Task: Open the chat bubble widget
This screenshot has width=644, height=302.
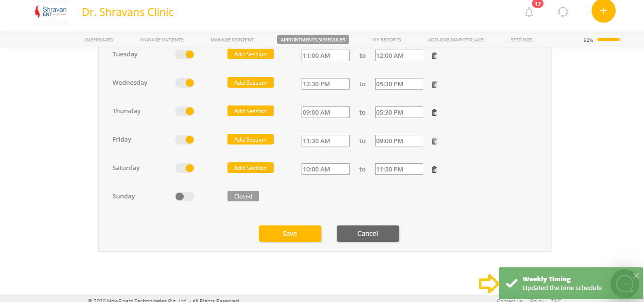Action: (625, 284)
